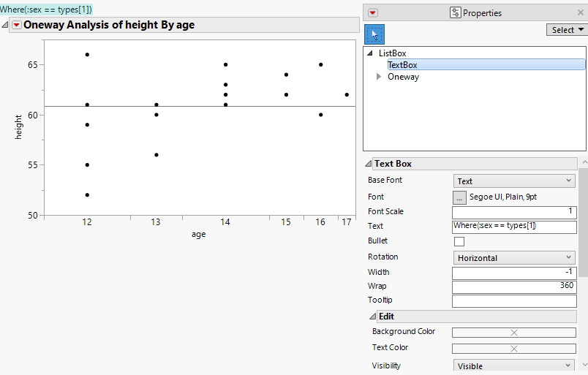
Task: Select the TextBox tree item
Action: point(402,65)
